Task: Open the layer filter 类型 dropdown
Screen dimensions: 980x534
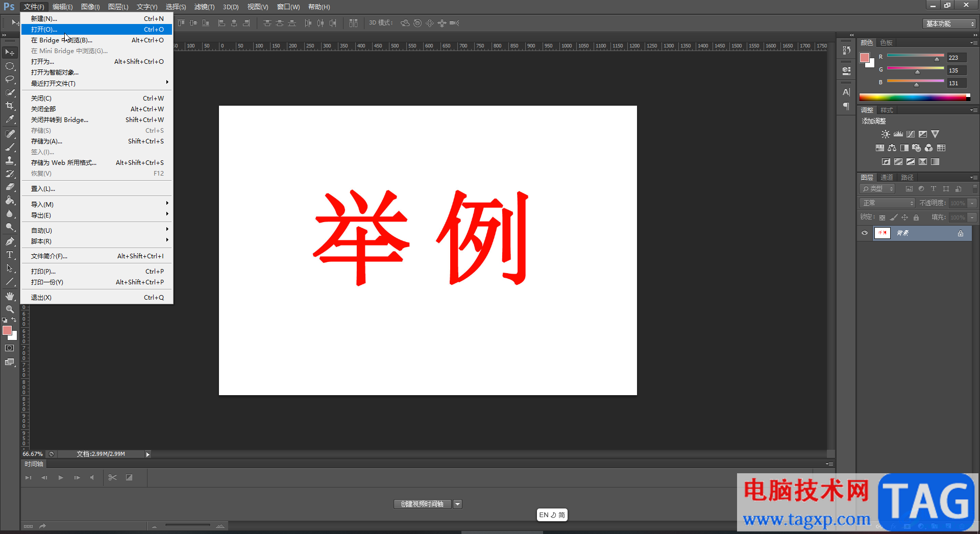Action: point(878,189)
